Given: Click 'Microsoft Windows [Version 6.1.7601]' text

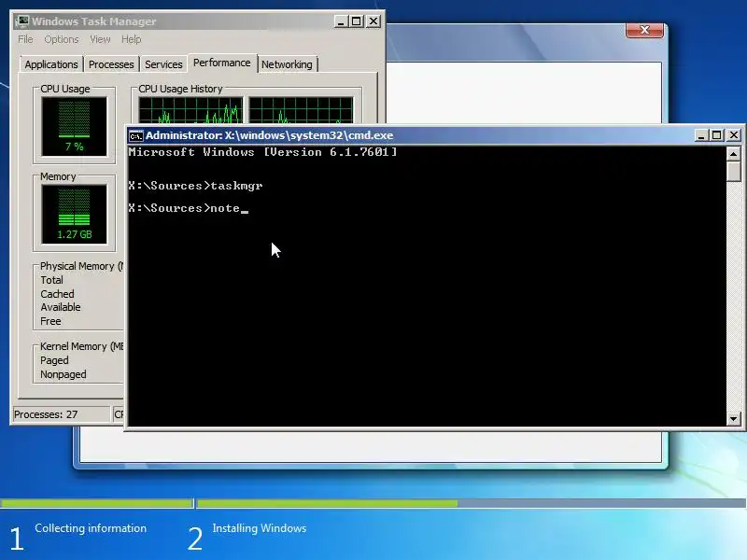Looking at the screenshot, I should click(x=262, y=152).
